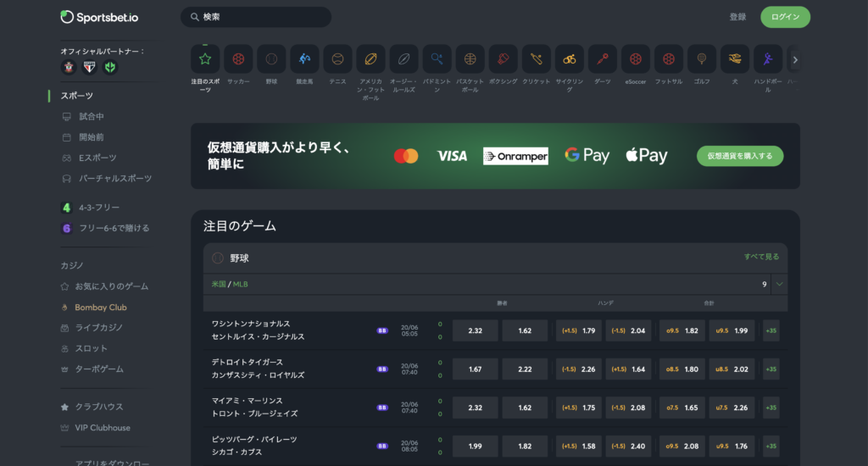Open the Featured Sports star icon

click(205, 58)
